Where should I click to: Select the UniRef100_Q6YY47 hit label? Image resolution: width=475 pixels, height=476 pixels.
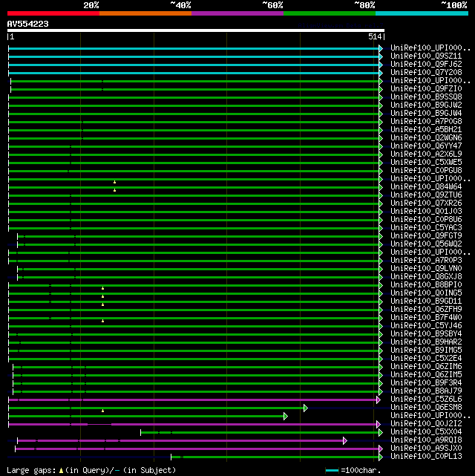click(x=426, y=146)
